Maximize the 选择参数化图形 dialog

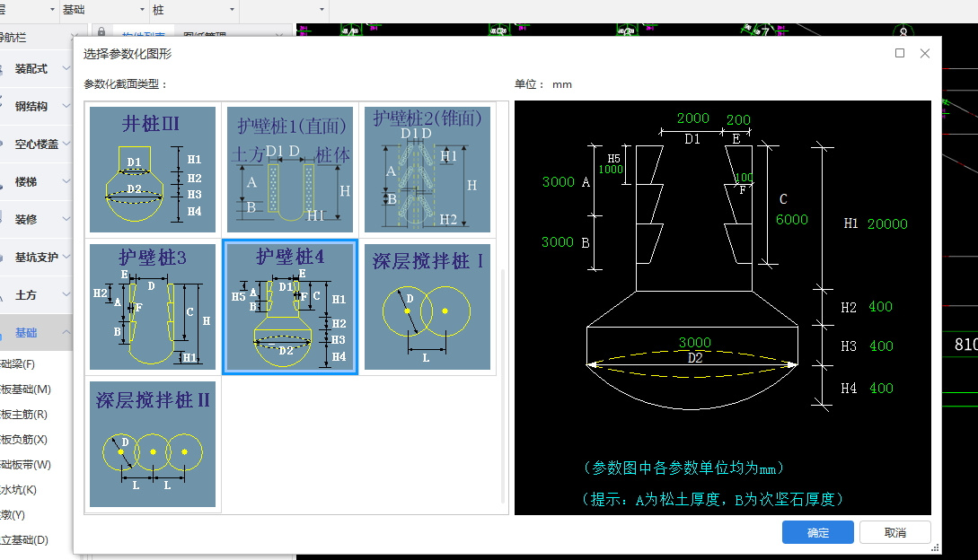pos(899,53)
